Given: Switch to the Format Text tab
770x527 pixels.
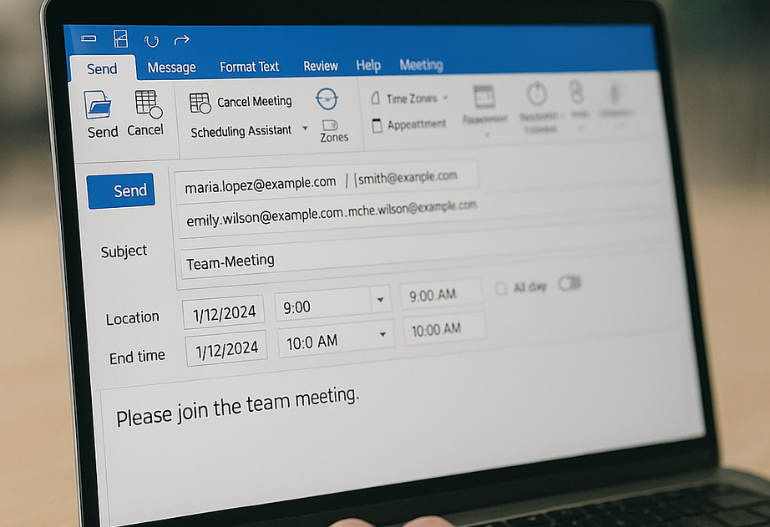Looking at the screenshot, I should 249,67.
